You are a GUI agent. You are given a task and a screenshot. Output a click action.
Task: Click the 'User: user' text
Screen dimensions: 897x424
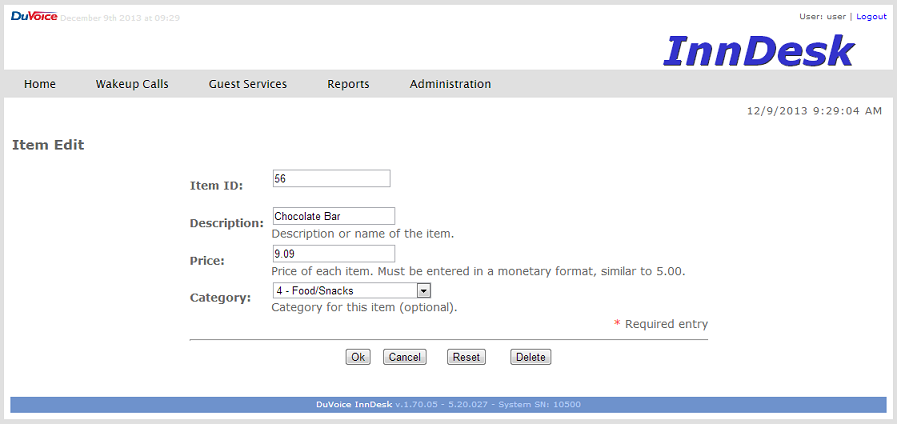coord(822,17)
